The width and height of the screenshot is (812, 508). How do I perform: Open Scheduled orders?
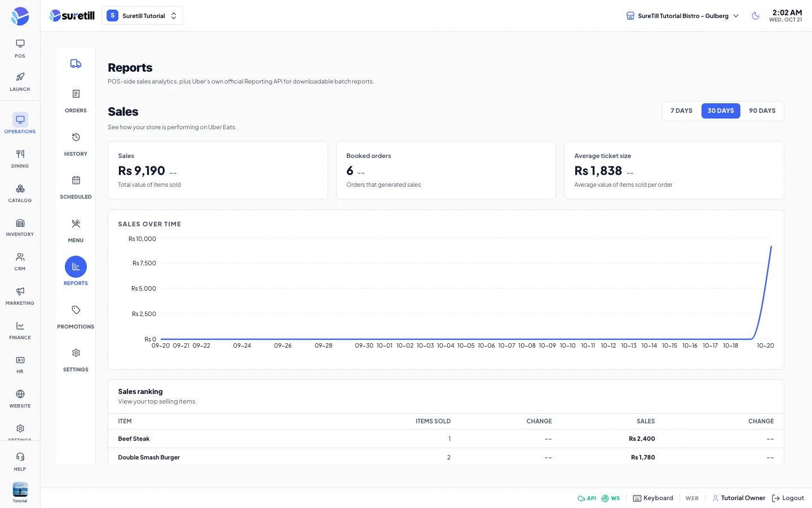76,187
